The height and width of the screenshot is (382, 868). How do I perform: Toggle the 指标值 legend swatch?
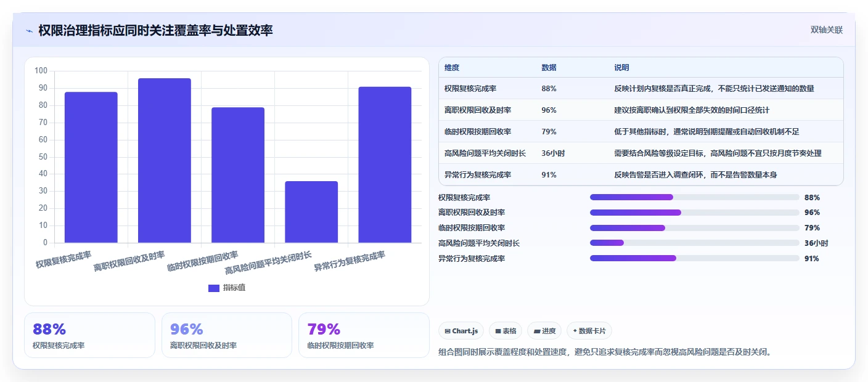click(214, 288)
